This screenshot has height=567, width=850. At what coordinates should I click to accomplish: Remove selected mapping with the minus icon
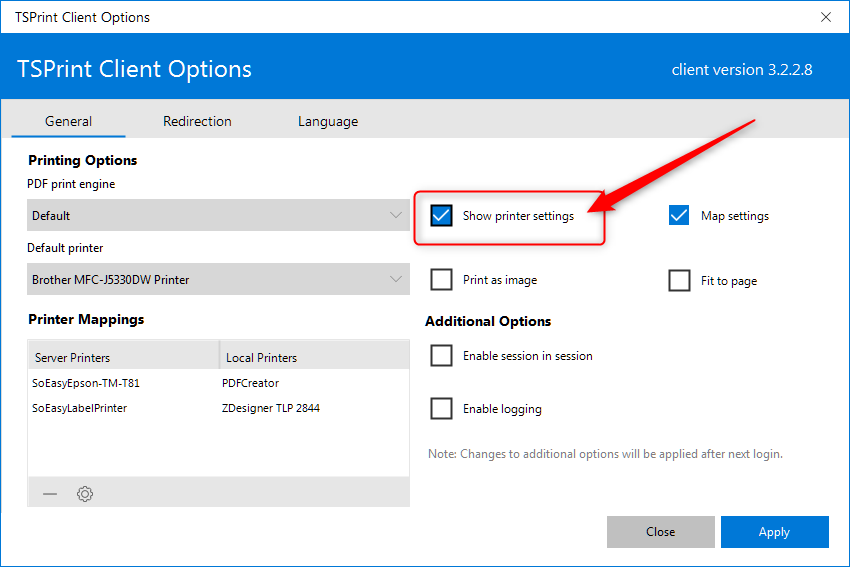click(50, 493)
